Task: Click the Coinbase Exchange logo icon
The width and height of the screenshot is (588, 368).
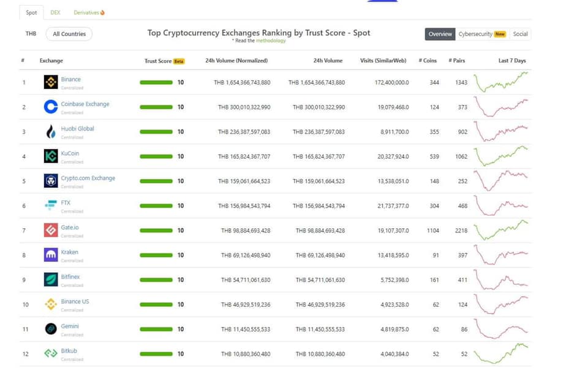Action: (x=51, y=107)
